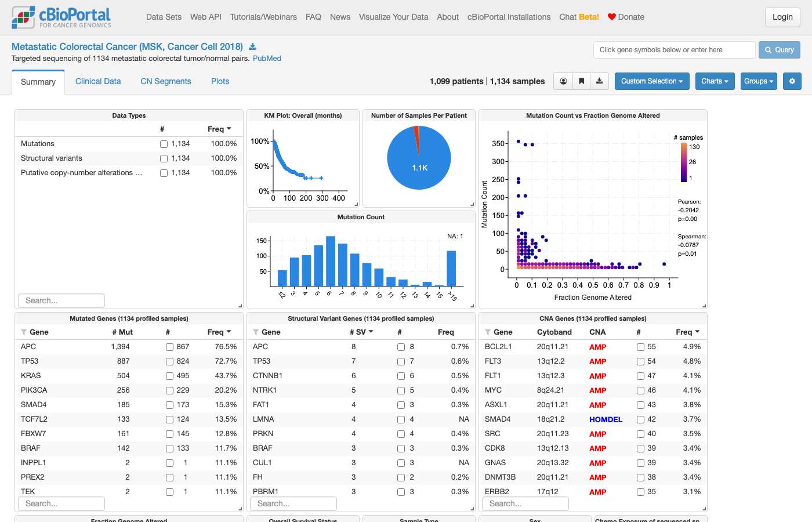Switch to the CN Segments tab
The height and width of the screenshot is (522, 812).
coord(166,81)
